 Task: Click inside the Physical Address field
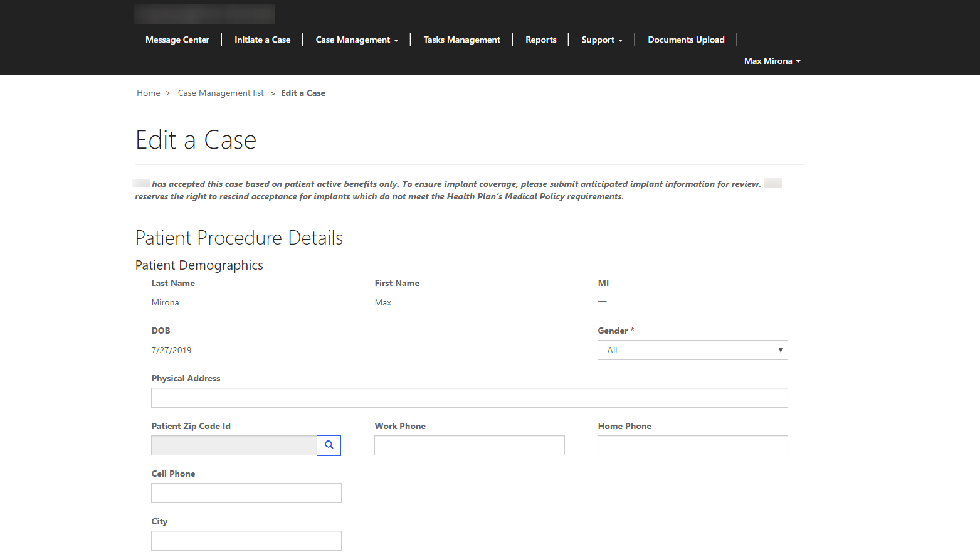tap(469, 397)
